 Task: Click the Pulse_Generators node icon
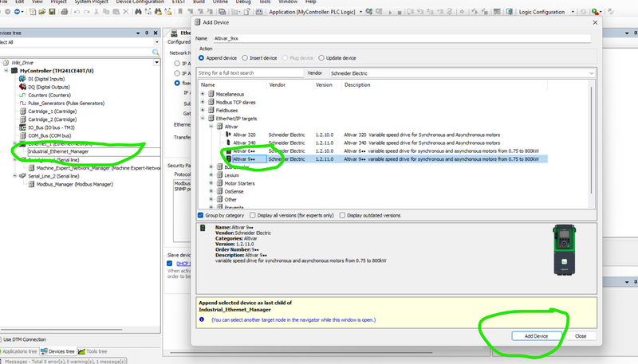click(x=22, y=103)
